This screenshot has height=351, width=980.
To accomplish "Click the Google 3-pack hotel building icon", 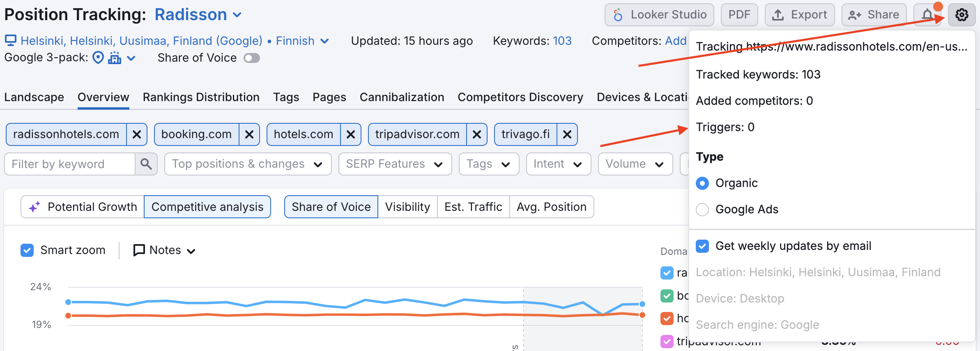I will point(115,58).
